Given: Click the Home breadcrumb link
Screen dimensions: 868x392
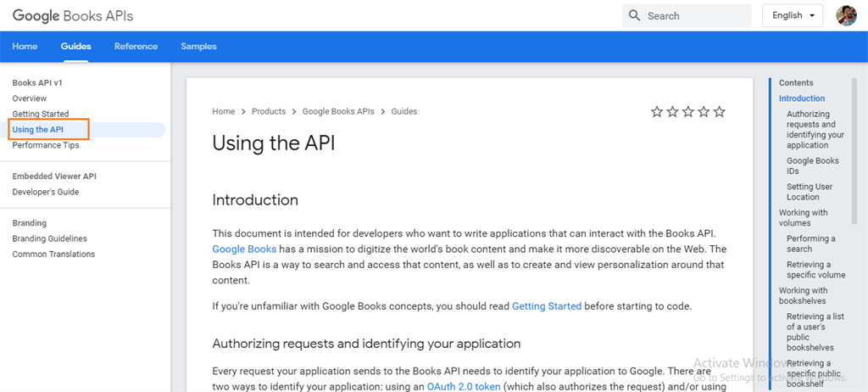Looking at the screenshot, I should (224, 111).
